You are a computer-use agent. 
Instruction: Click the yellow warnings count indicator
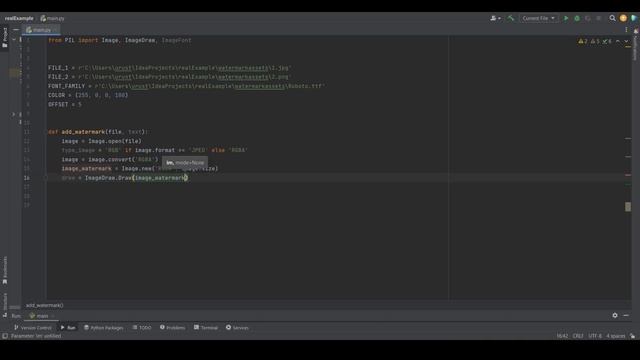click(x=582, y=41)
